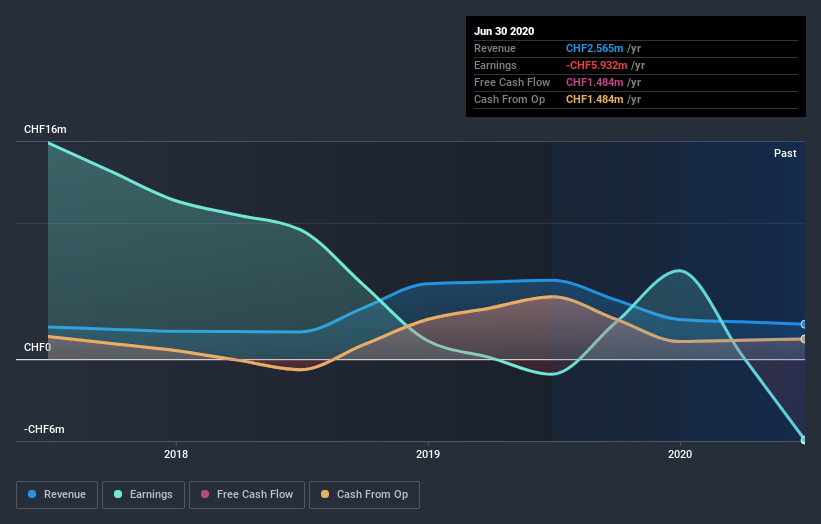Select the 2020 x-axis label
This screenshot has width=821, height=524.
tap(680, 454)
